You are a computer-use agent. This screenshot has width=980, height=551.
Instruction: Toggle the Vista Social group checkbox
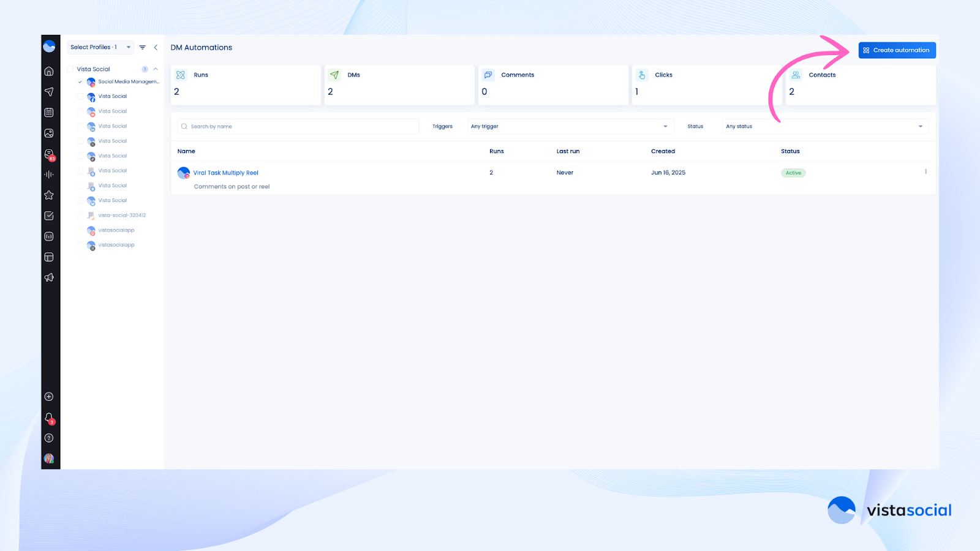tap(70, 69)
